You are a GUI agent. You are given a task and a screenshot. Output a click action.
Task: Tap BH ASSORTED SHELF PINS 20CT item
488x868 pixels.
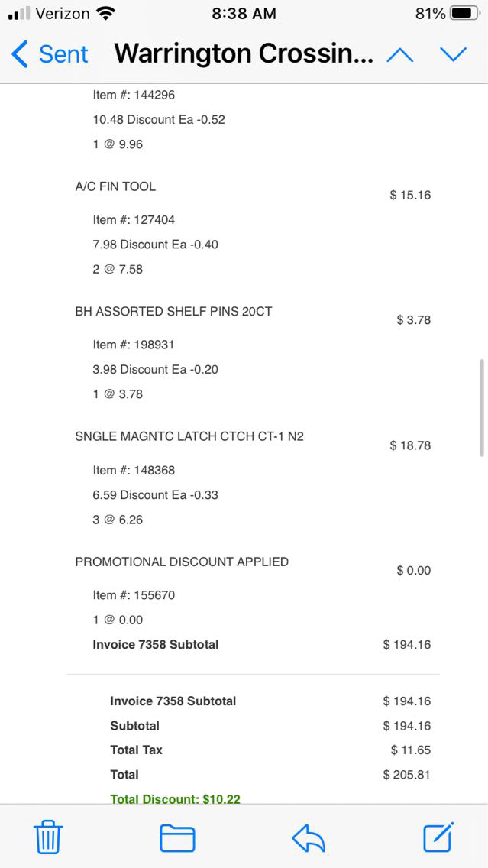tap(173, 312)
